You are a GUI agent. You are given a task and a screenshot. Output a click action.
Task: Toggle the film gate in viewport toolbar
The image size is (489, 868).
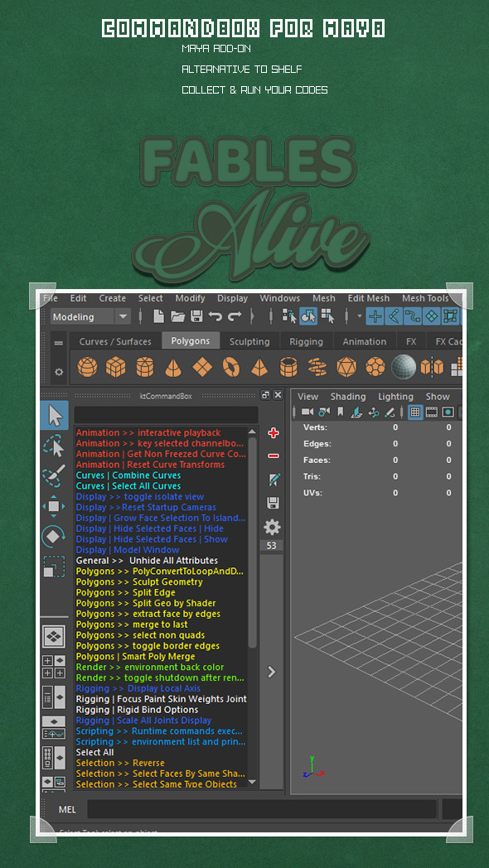pyautogui.click(x=432, y=412)
